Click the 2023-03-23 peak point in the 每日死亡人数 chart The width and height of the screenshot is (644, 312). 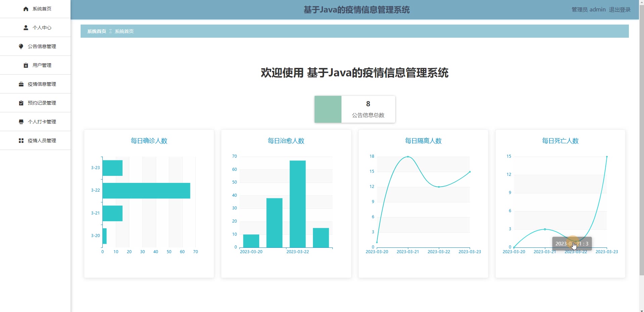click(607, 157)
